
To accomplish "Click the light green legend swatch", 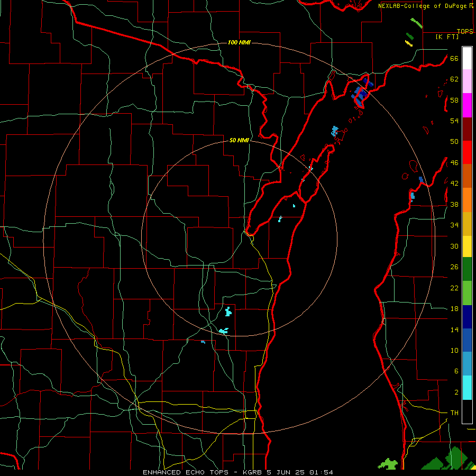I will click(x=467, y=293).
